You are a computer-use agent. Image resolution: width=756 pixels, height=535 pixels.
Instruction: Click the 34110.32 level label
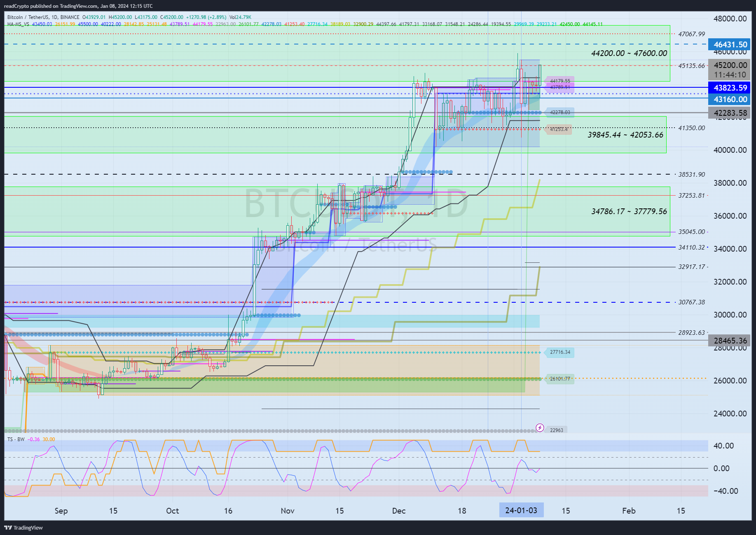click(692, 248)
